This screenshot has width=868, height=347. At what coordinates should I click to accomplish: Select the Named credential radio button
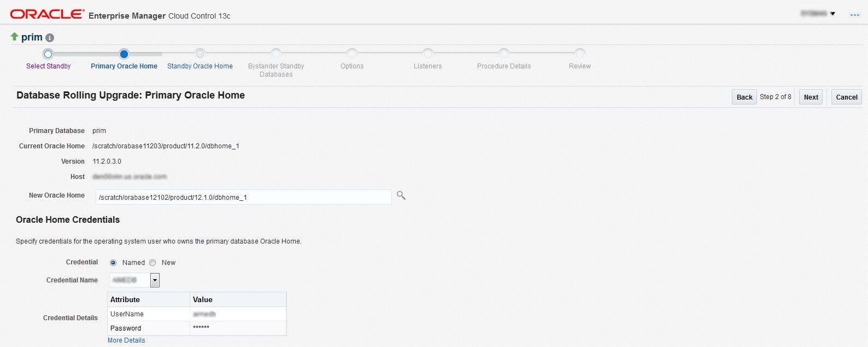pyautogui.click(x=113, y=263)
